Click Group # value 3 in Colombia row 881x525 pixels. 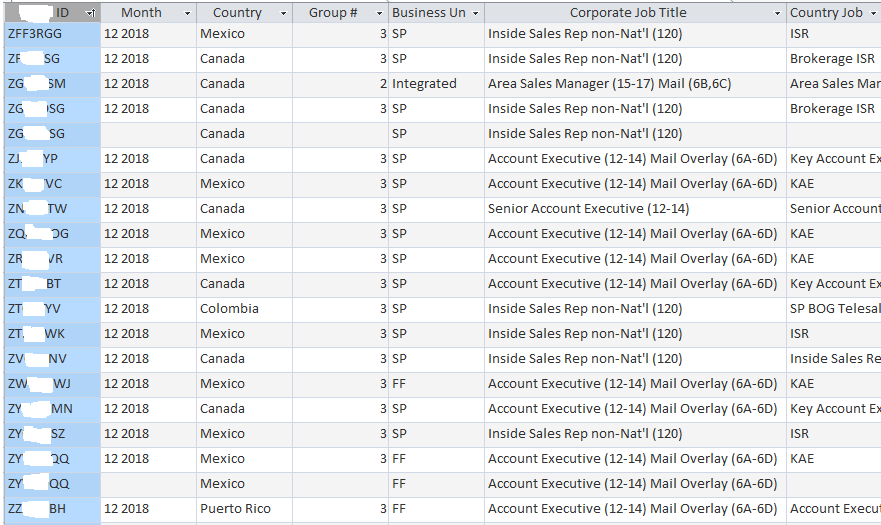pos(340,309)
